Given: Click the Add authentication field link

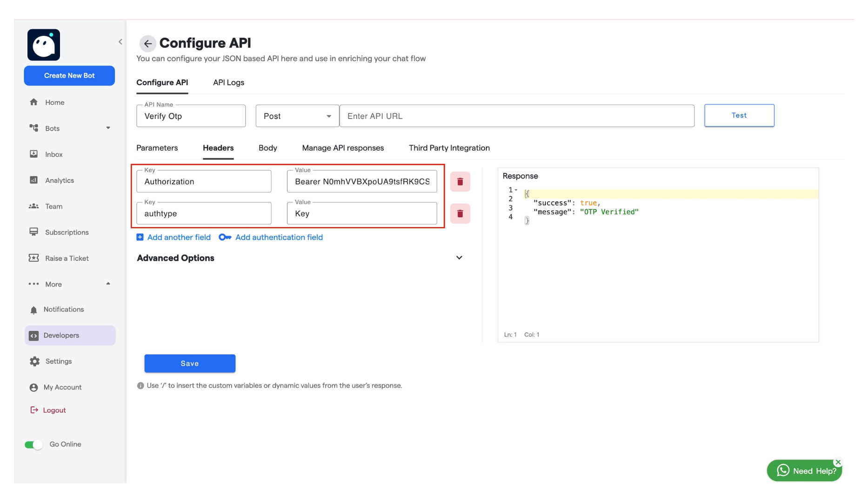Looking at the screenshot, I should (278, 237).
